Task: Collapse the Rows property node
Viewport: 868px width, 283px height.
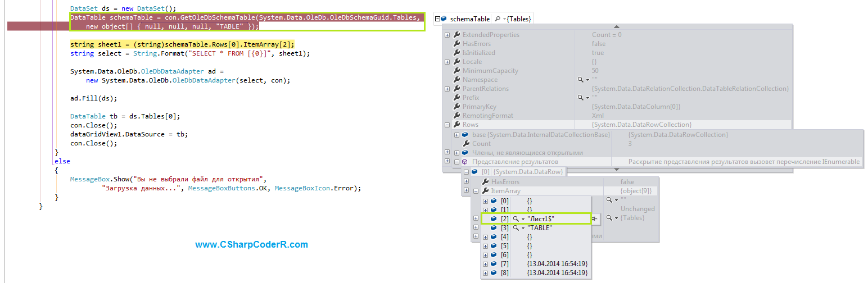Action: (x=447, y=125)
